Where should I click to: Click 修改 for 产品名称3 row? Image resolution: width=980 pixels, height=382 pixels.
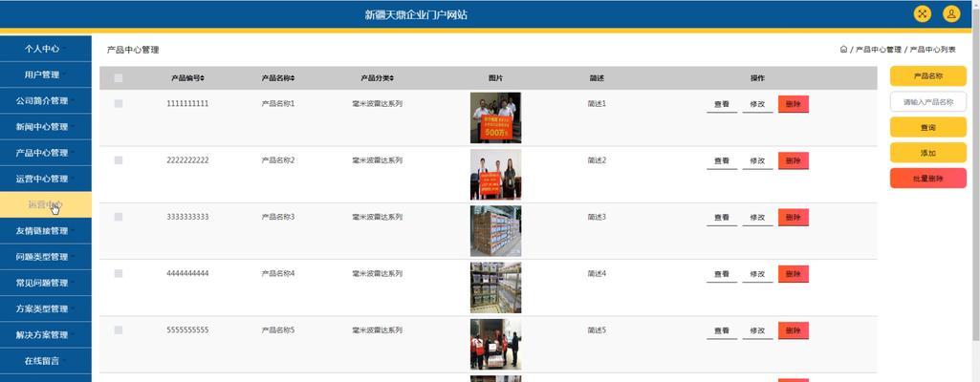coord(757,218)
